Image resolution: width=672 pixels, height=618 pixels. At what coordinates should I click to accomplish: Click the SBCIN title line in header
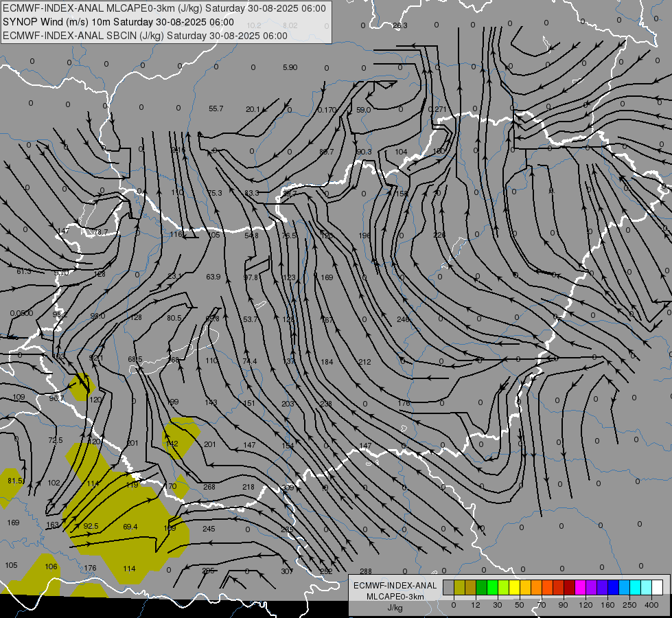click(145, 36)
